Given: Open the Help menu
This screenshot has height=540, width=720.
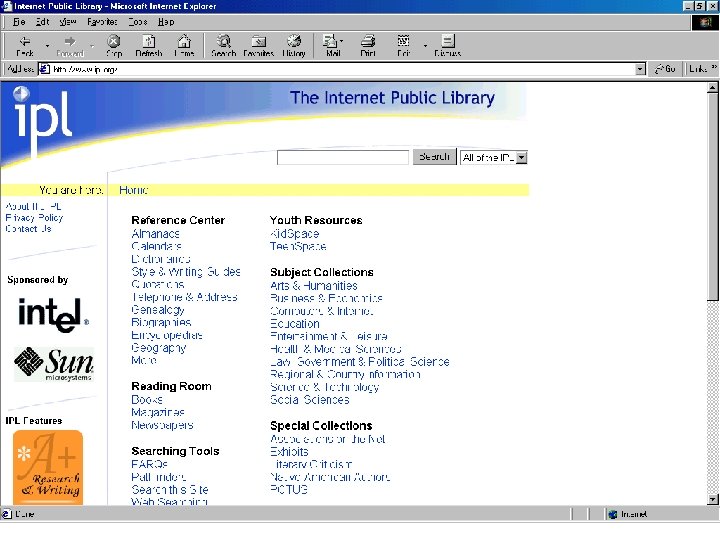Looking at the screenshot, I should click(166, 22).
